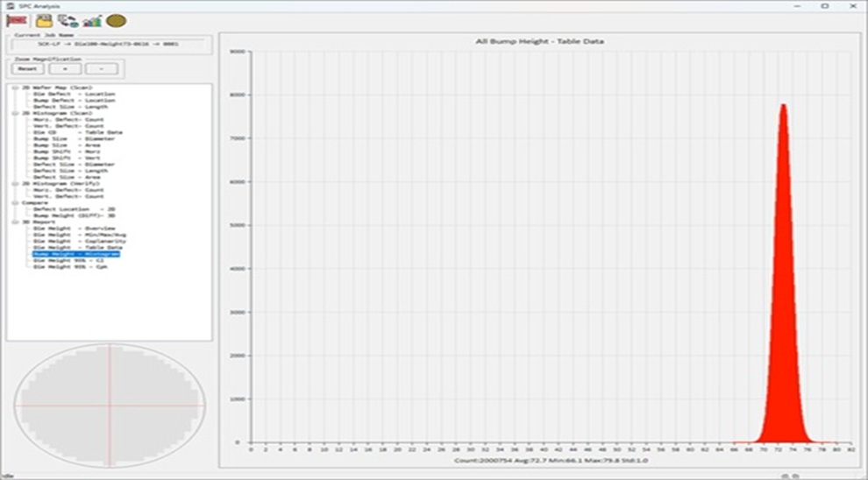The height and width of the screenshot is (480, 868).
Task: Select highlighted Bump Height - Histogram item
Action: tap(75, 254)
